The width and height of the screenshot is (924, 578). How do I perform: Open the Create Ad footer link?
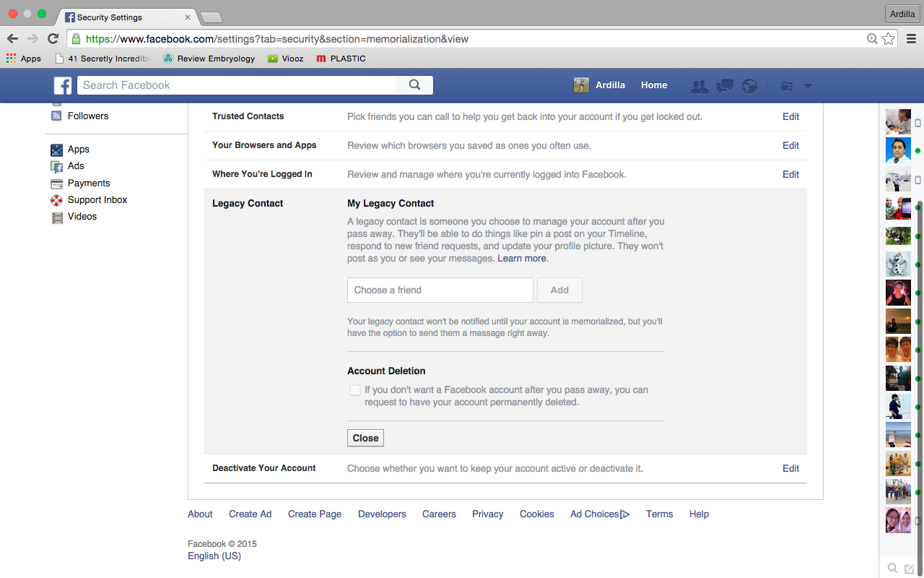[x=250, y=514]
